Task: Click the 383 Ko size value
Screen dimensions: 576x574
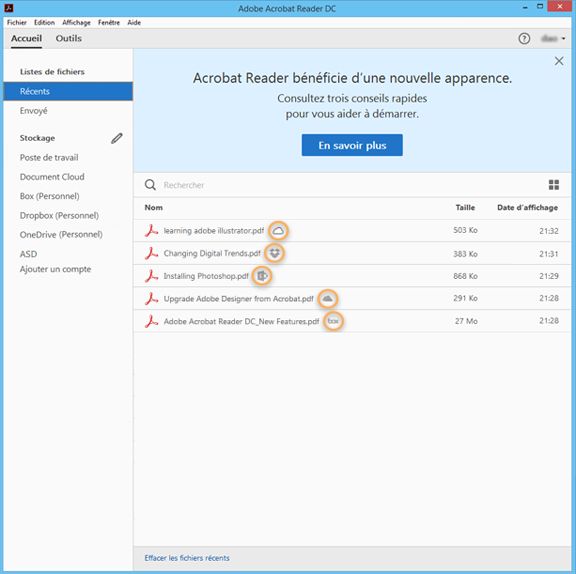Action: pos(465,254)
